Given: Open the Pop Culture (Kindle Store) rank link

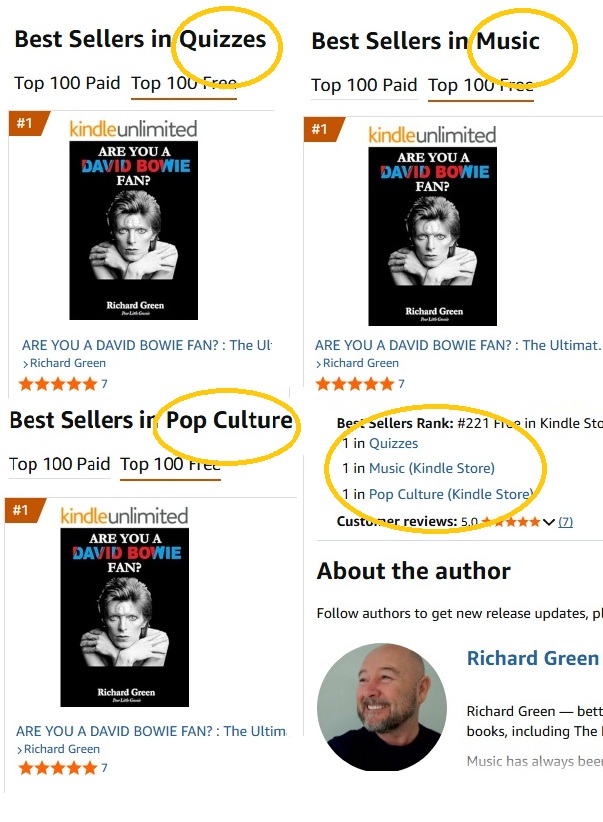Looking at the screenshot, I should [450, 494].
